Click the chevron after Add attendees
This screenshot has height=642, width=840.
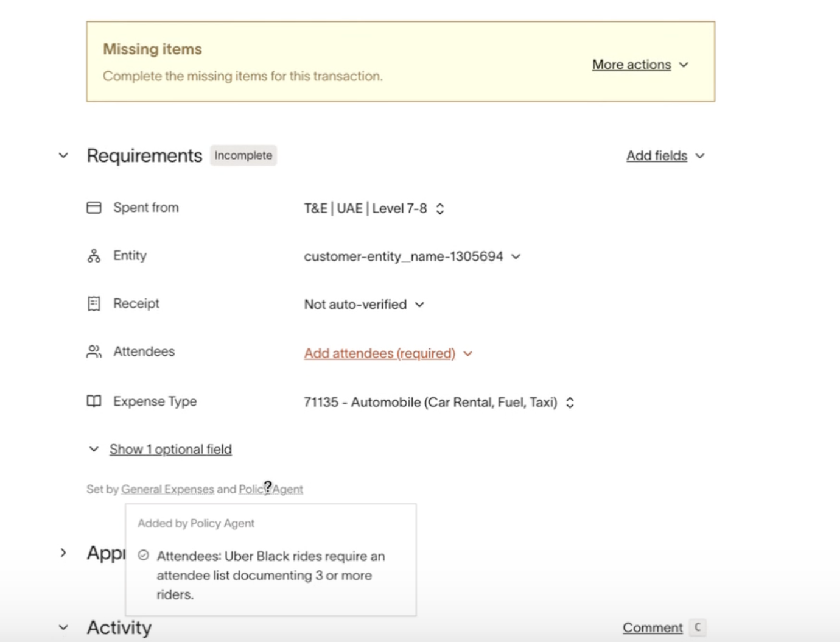467,353
